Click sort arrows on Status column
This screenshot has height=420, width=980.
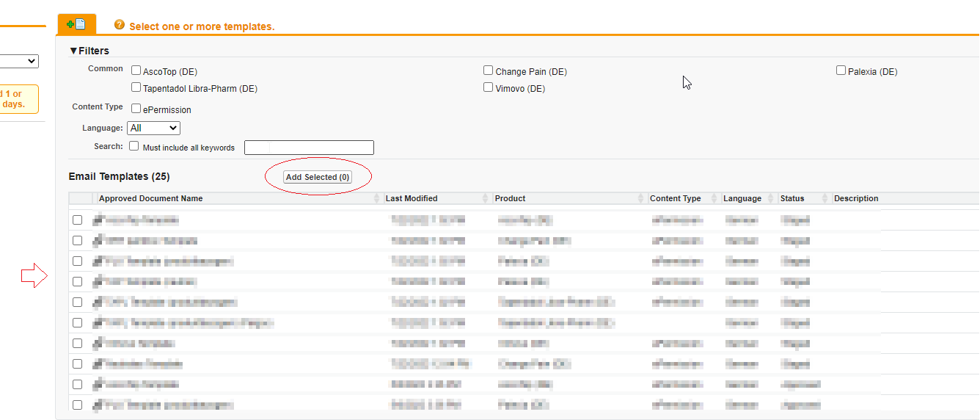826,199
